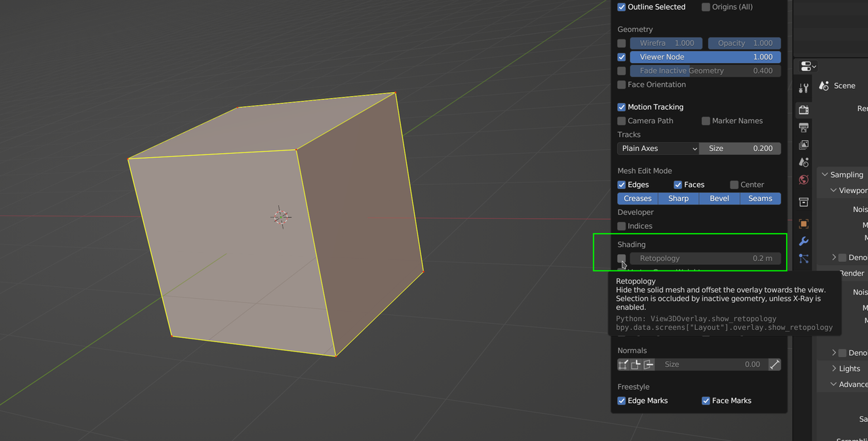
Task: Disable the Motion Tracking checkbox
Action: (621, 106)
